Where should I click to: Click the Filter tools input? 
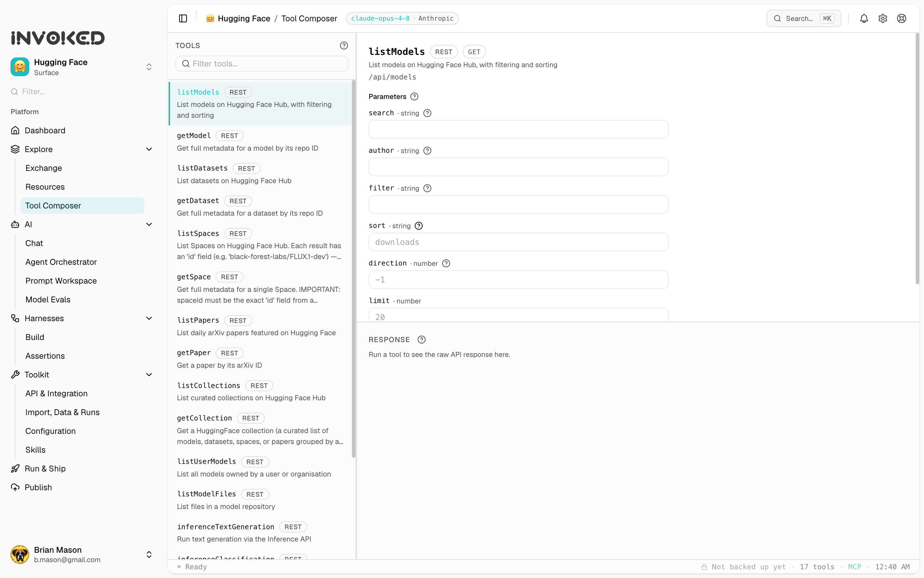pyautogui.click(x=262, y=64)
